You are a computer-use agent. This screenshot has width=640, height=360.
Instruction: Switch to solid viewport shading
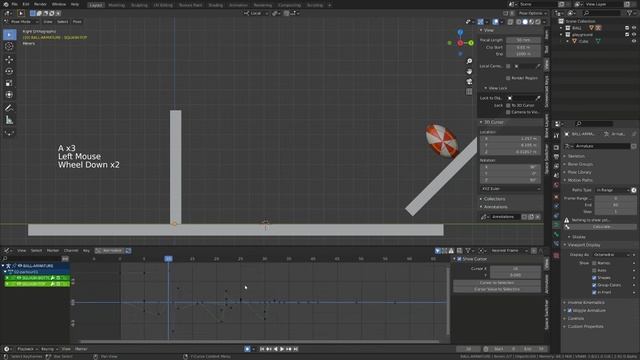coord(525,22)
